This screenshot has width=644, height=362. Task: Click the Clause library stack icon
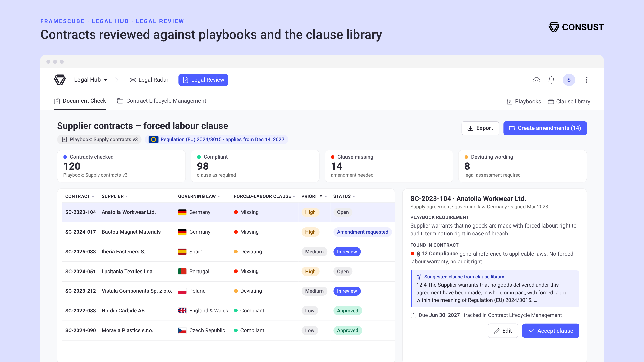pos(551,102)
